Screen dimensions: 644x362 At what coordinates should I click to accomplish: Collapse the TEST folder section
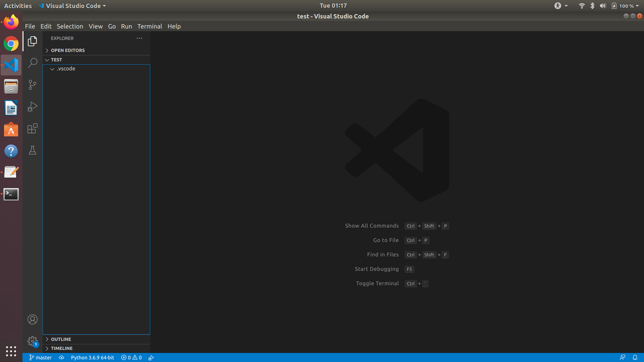96,59
